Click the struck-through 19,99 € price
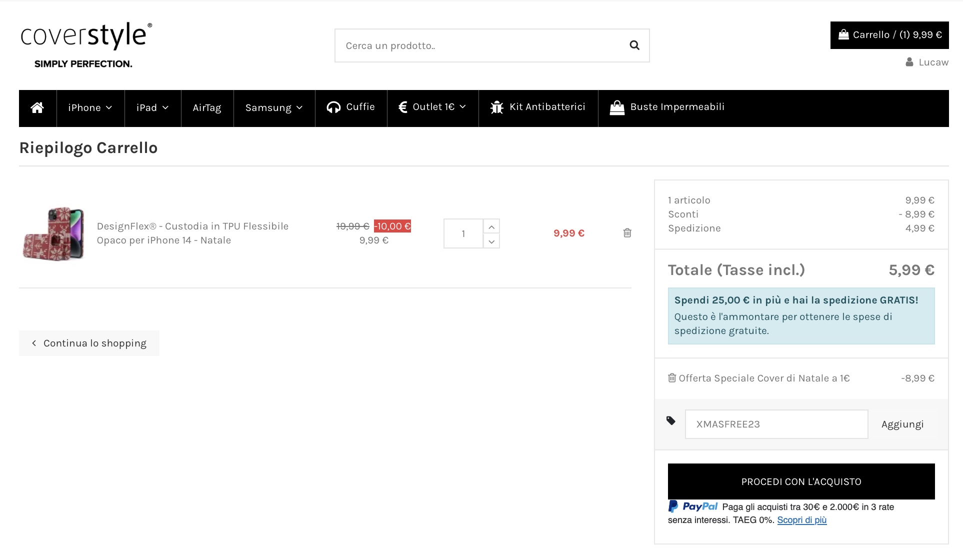Image resolution: width=963 pixels, height=560 pixels. coord(353,226)
